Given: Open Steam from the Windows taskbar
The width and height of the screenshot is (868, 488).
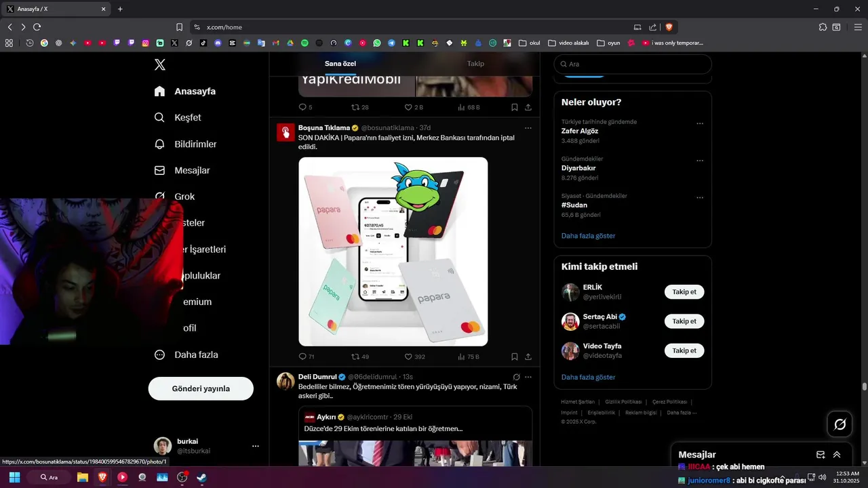Looking at the screenshot, I should coord(201,477).
